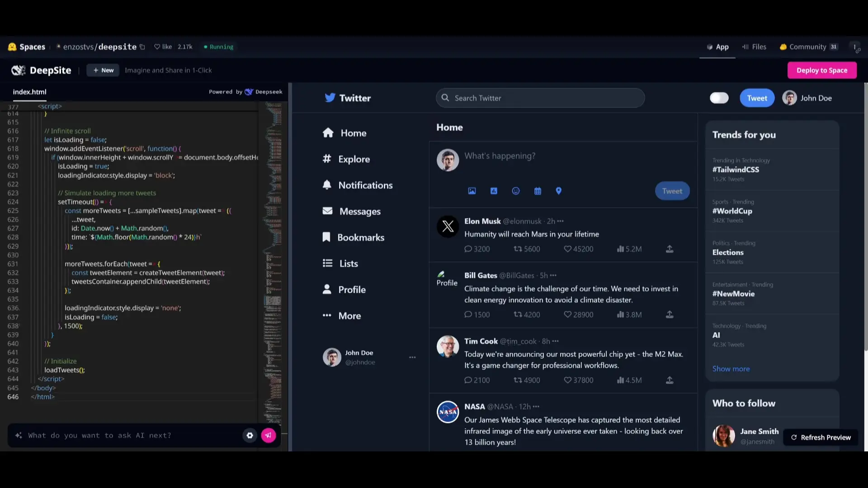Click Show more under trends
The height and width of the screenshot is (488, 868).
coord(731,369)
